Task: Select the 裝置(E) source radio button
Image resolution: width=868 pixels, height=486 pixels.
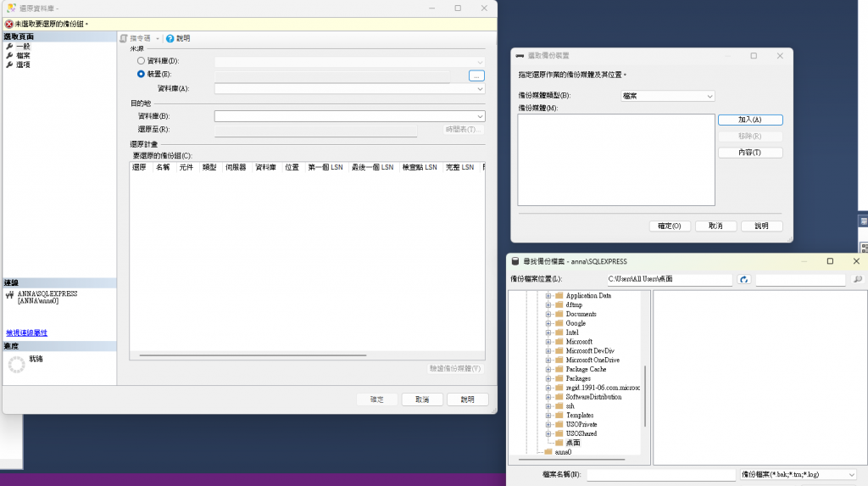Action: coord(142,74)
